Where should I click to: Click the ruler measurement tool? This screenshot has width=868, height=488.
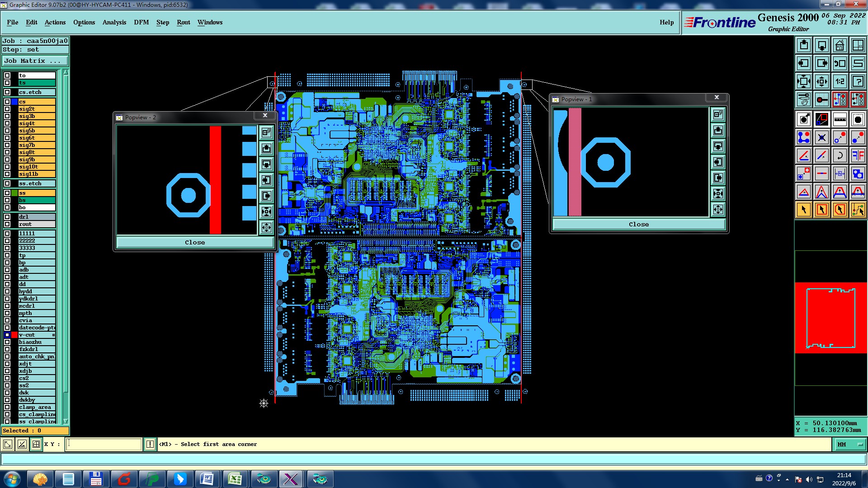840,119
